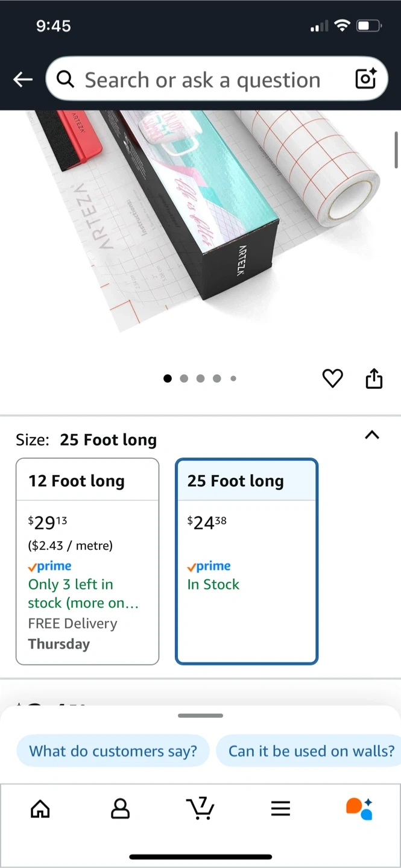This screenshot has height=868, width=401.
Task: Jump to second product image dot
Action: [x=184, y=379]
